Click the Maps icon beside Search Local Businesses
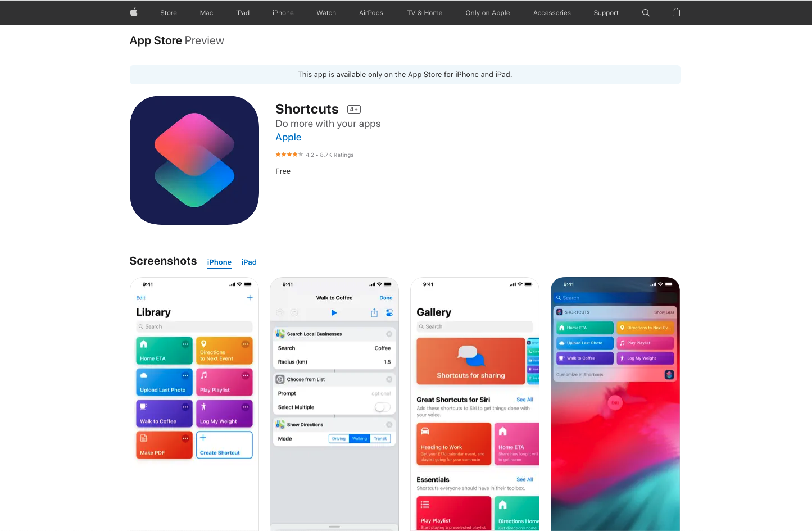Image resolution: width=812 pixels, height=531 pixels. (x=280, y=334)
